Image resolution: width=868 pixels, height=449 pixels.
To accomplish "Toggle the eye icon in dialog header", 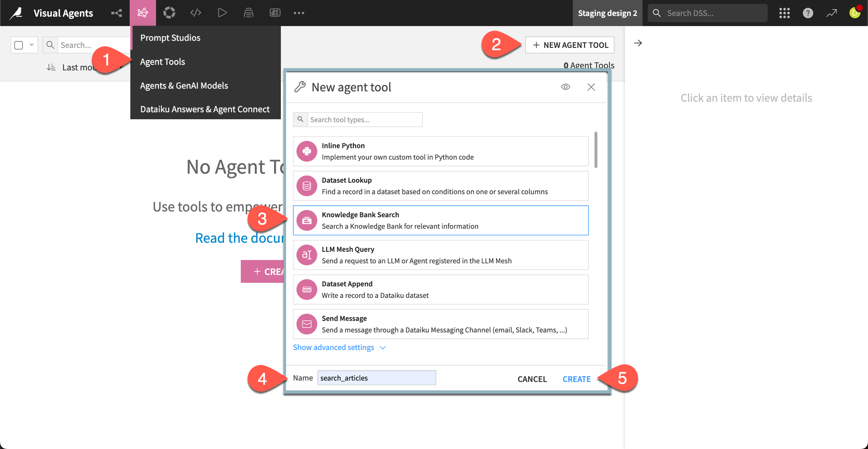I will click(x=565, y=87).
